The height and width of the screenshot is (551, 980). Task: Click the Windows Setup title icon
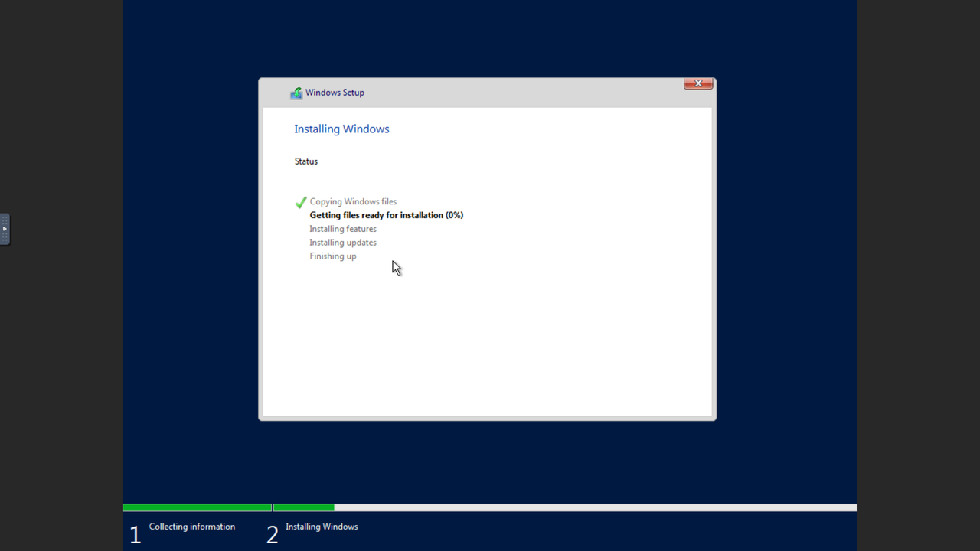296,93
